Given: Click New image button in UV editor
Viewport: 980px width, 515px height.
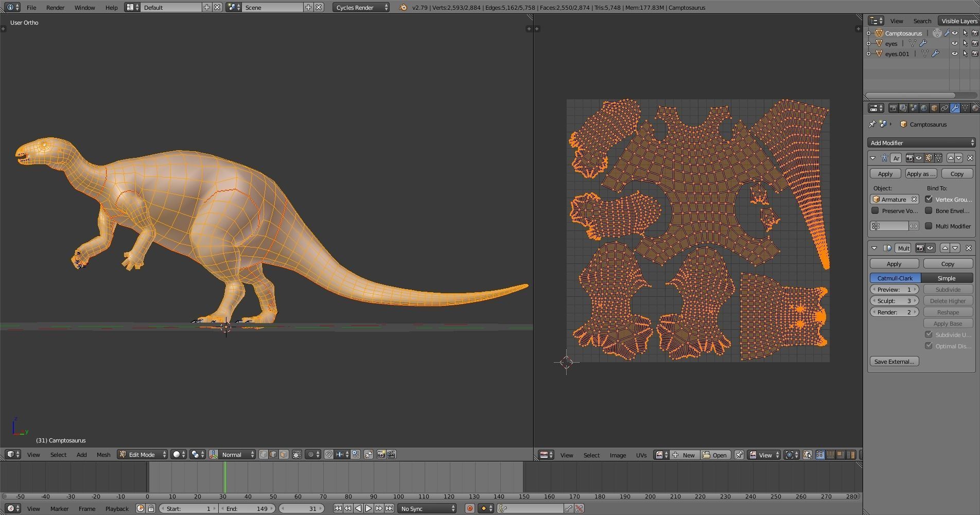Looking at the screenshot, I should point(684,455).
